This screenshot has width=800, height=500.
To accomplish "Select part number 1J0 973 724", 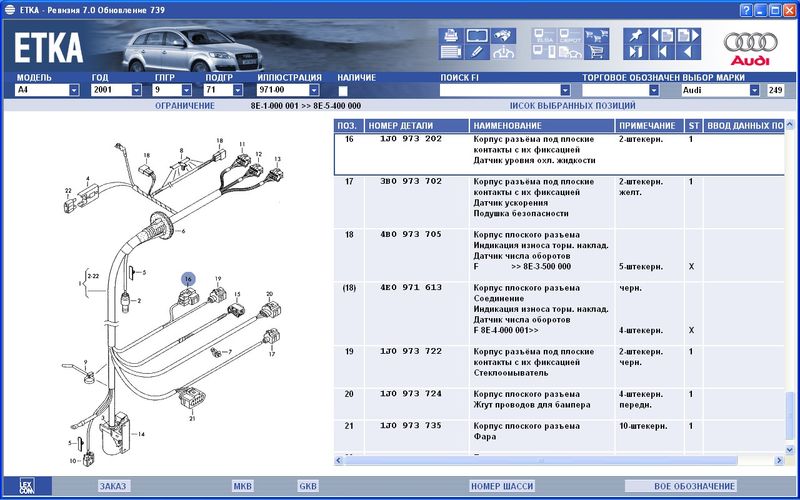I will [x=411, y=393].
